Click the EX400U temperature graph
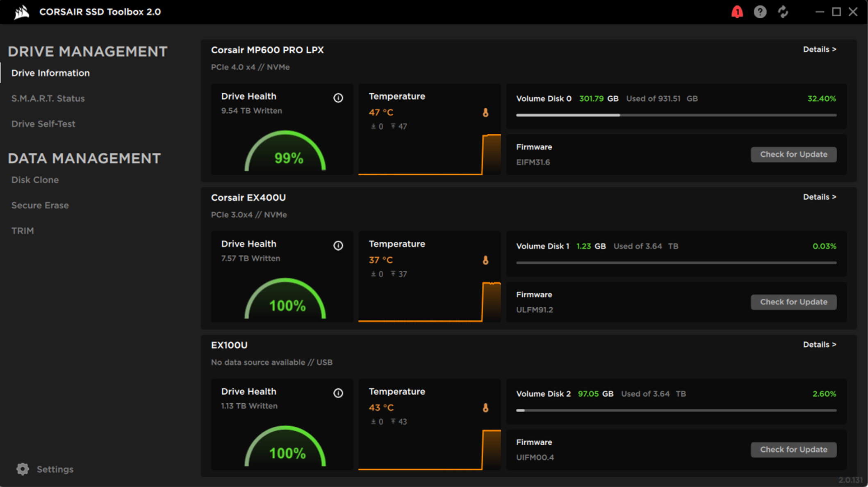 (429, 302)
